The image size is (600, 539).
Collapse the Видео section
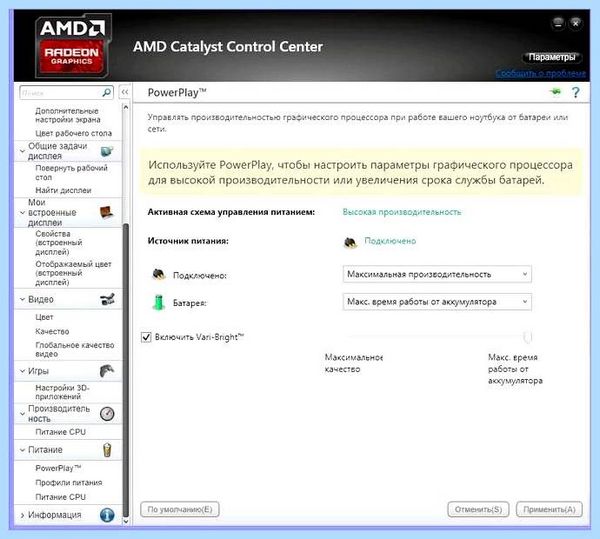pyautogui.click(x=22, y=299)
